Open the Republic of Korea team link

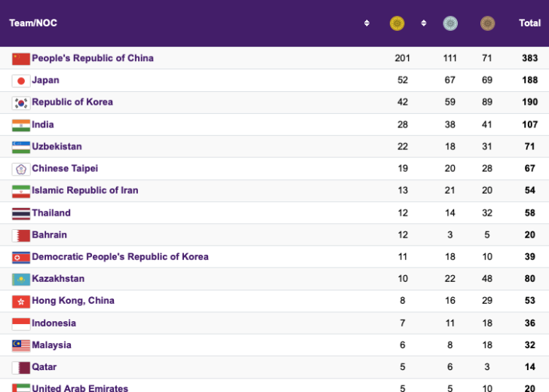click(x=72, y=103)
